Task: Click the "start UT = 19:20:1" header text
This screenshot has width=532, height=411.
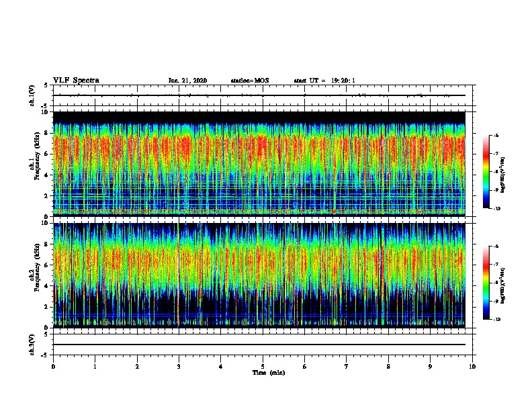Action: tap(324, 81)
